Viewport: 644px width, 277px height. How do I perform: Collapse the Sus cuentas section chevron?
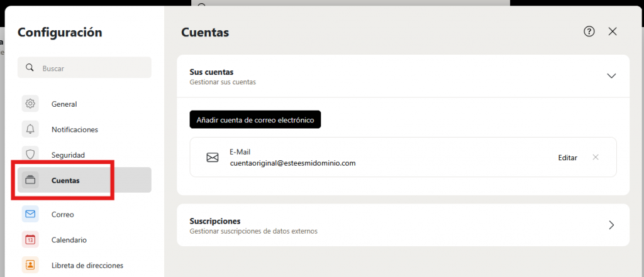click(611, 76)
